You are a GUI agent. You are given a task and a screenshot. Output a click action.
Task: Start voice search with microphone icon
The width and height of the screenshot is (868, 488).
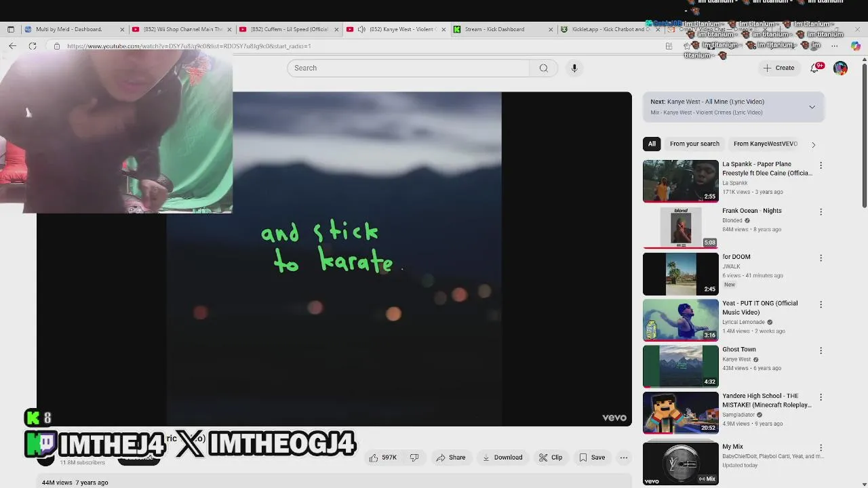click(574, 68)
